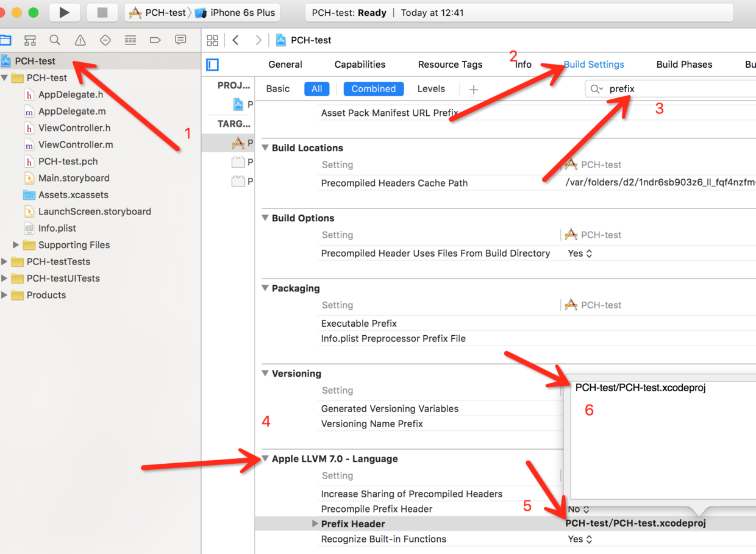The width and height of the screenshot is (756, 554).
Task: Show All build settings
Action: click(x=317, y=89)
